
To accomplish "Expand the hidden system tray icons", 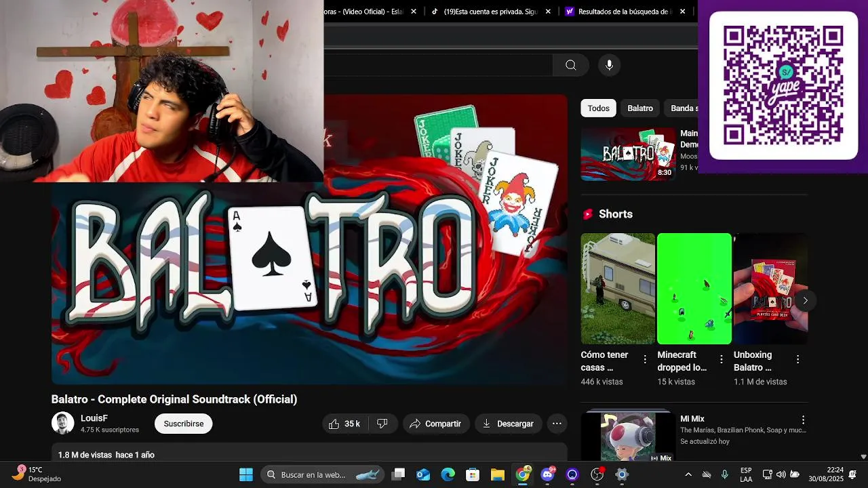I will pyautogui.click(x=688, y=474).
